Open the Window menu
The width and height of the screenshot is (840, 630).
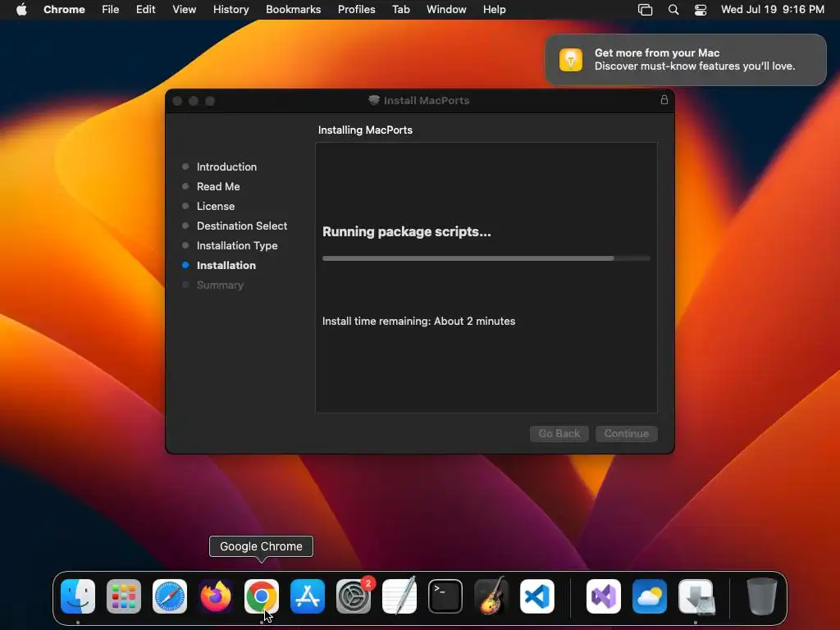[x=446, y=10]
